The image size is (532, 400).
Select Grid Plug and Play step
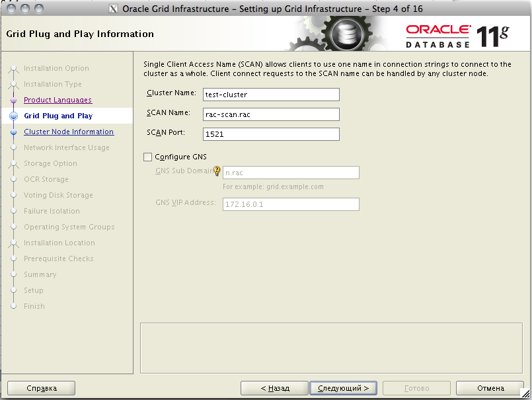coord(58,116)
